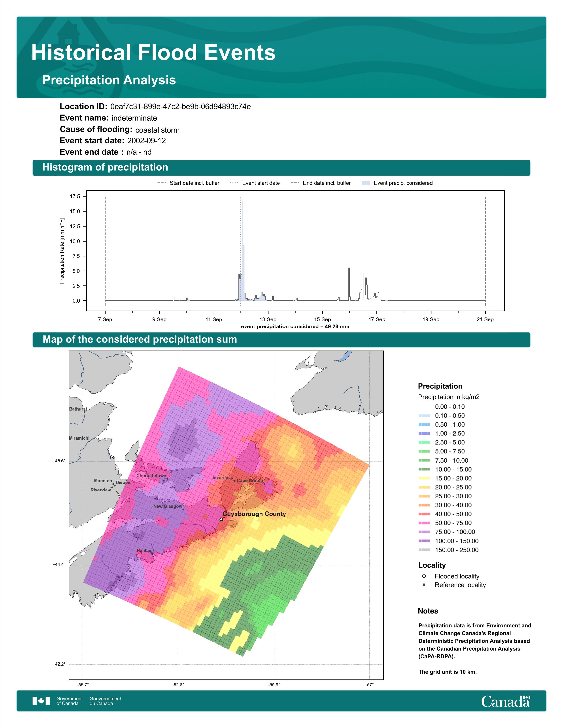
Task: Click the 1.00 - 2.50 legend color swatch
Action: pyautogui.click(x=424, y=434)
